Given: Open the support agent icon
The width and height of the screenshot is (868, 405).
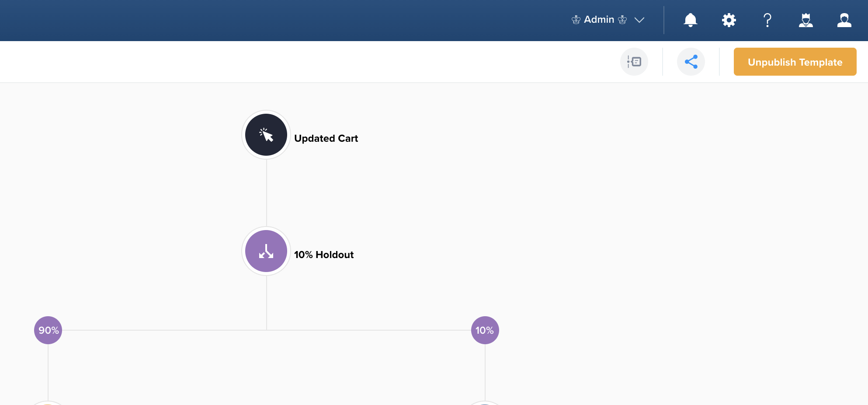Looking at the screenshot, I should click(806, 20).
